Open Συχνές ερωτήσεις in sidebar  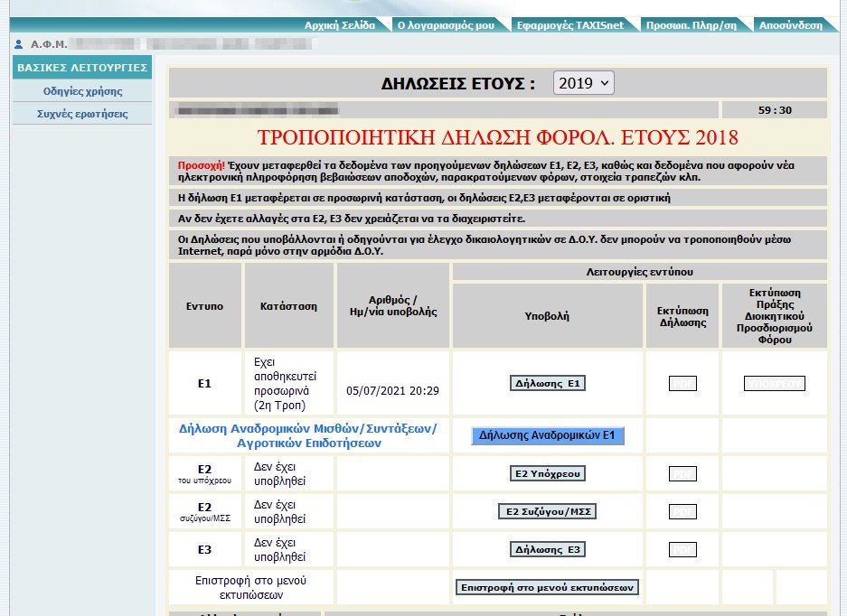click(x=82, y=114)
